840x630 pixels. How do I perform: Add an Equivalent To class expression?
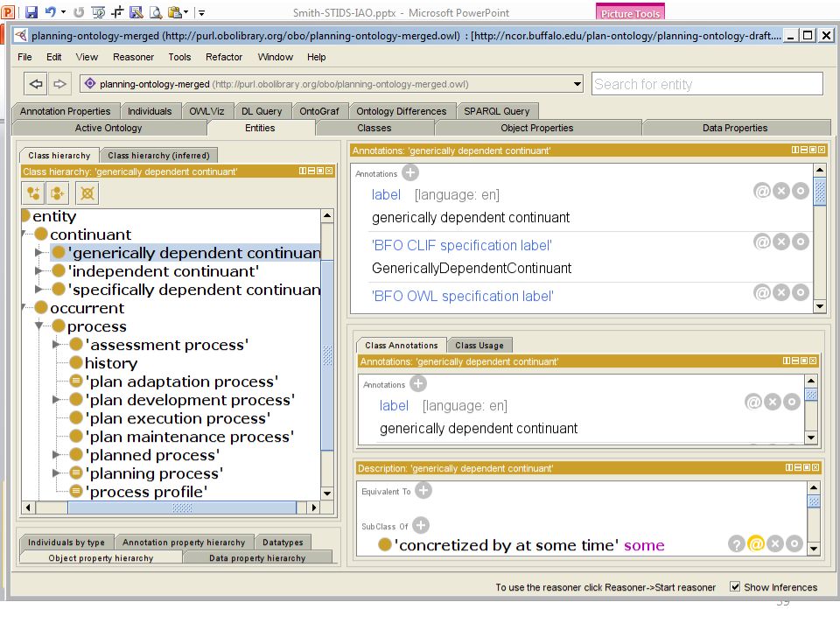pos(423,490)
